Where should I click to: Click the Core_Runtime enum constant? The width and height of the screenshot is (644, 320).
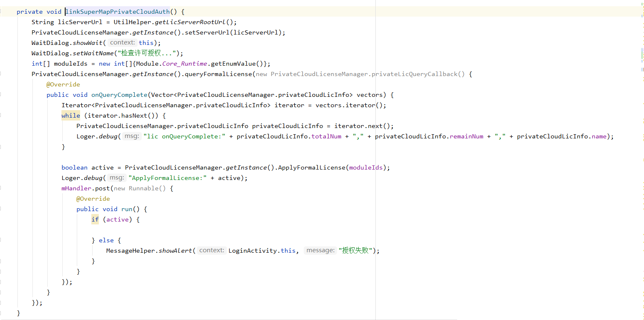pos(184,64)
